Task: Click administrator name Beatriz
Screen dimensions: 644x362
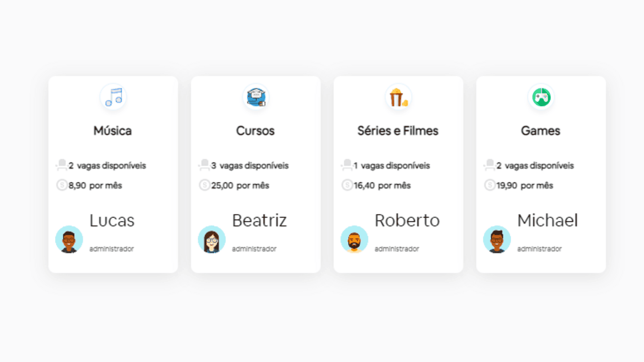Action: [260, 220]
